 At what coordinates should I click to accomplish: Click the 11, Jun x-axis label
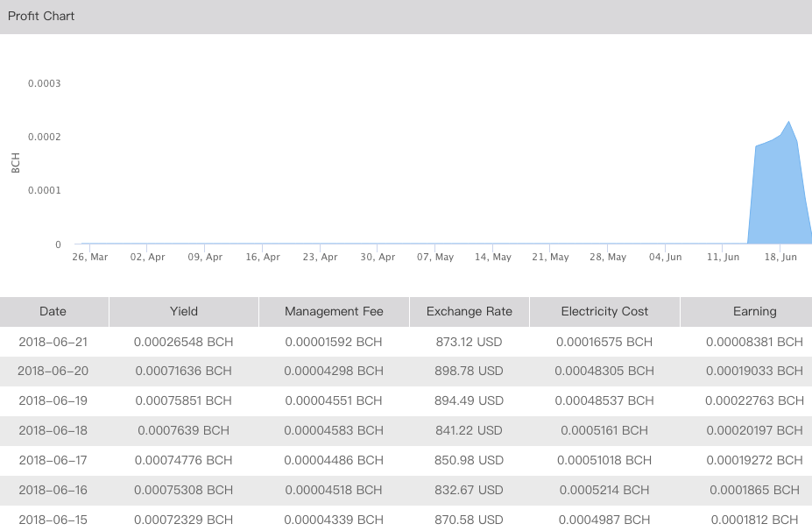point(724,258)
